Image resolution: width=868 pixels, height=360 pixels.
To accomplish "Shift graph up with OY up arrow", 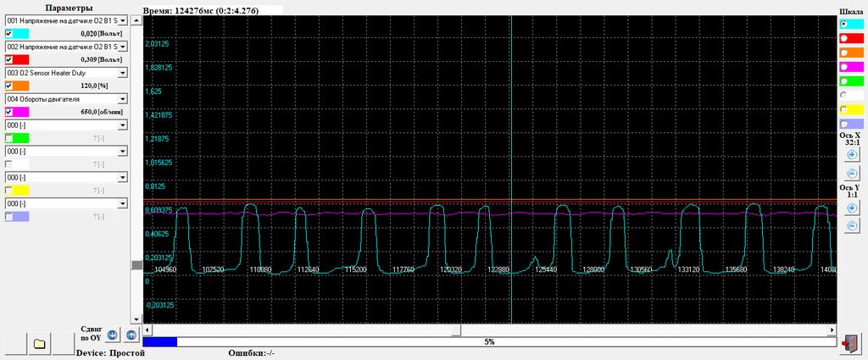I will coord(131,335).
